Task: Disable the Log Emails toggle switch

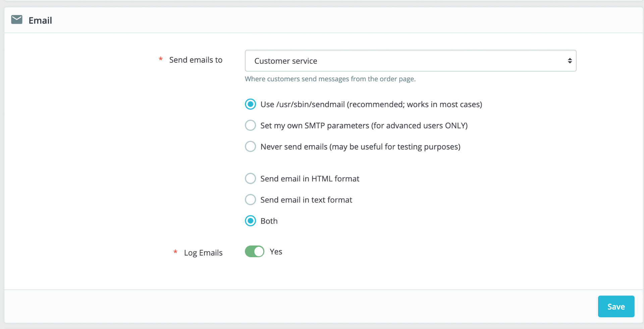Action: point(255,252)
